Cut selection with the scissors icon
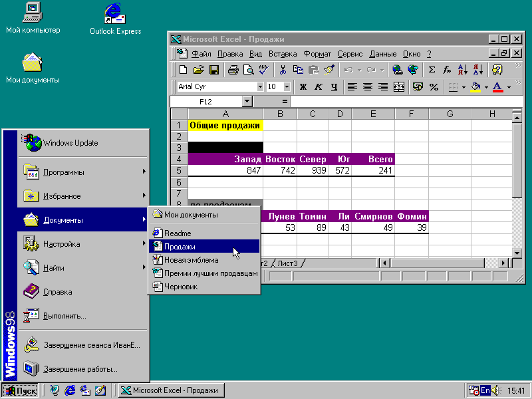532x399 pixels. (x=283, y=70)
